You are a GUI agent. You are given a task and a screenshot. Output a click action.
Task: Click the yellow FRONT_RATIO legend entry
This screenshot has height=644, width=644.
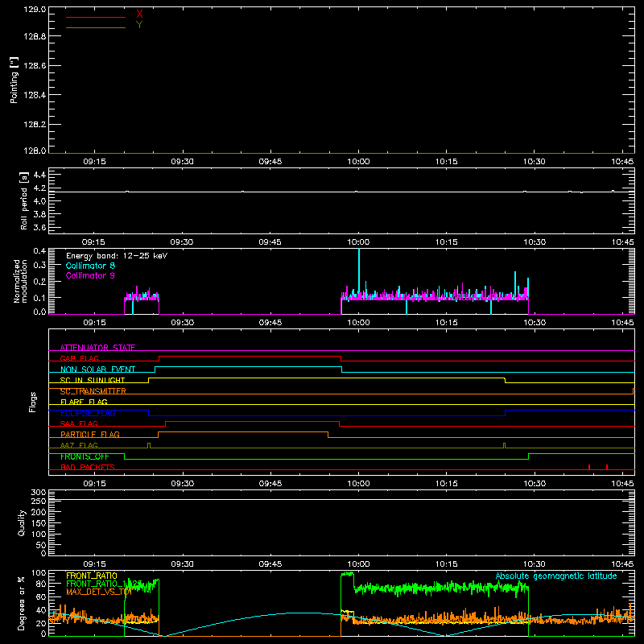92,576
